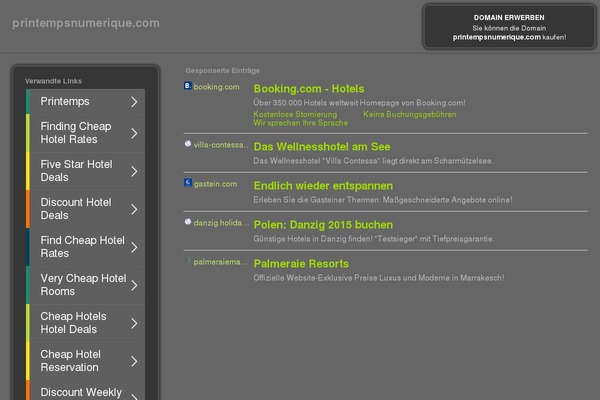Click the Gesponserte Einträge label
This screenshot has width=600, height=400.
pos(223,71)
